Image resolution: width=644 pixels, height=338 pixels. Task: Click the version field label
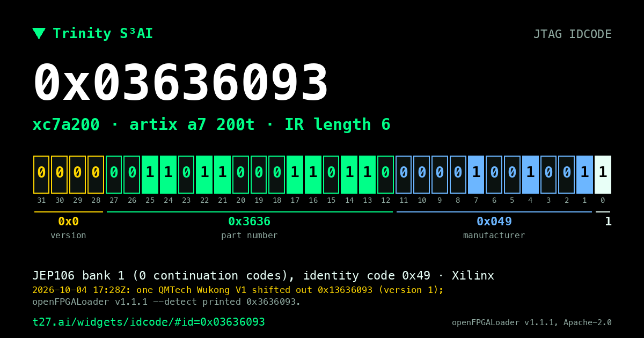point(68,235)
